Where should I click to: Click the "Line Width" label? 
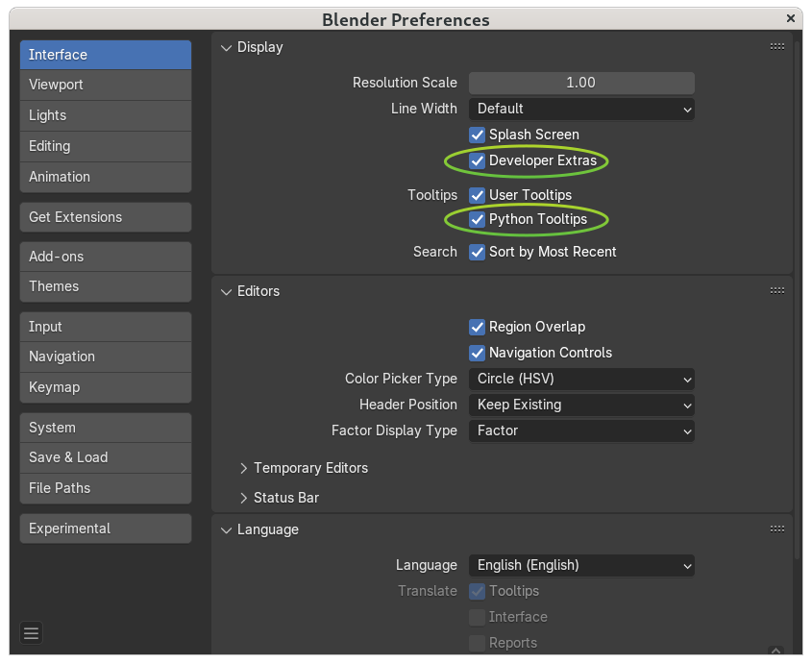click(424, 109)
